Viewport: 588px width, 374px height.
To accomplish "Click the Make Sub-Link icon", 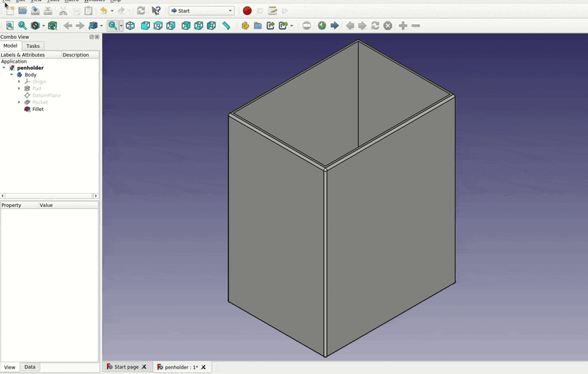I will 283,25.
